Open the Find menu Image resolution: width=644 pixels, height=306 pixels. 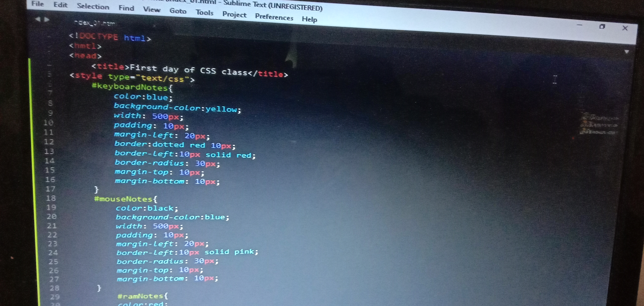pos(126,8)
